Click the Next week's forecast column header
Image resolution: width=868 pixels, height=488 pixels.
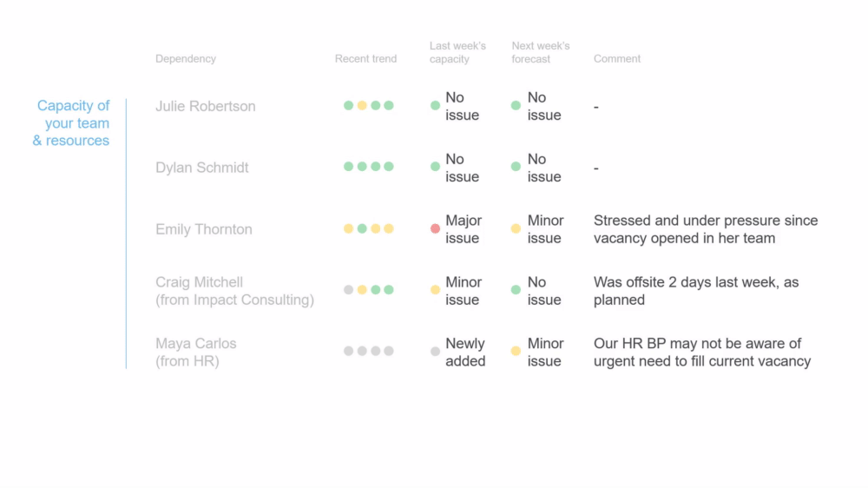coord(541,53)
